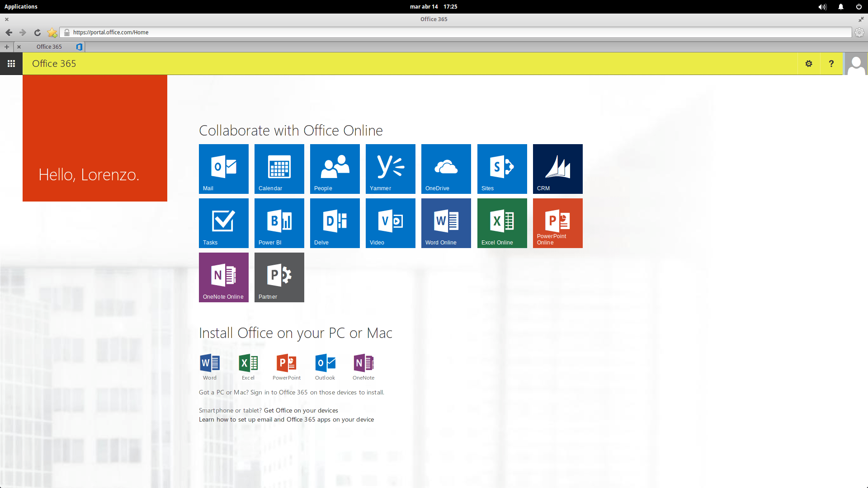Click the Office 365 header title
Image resolution: width=868 pixels, height=488 pixels.
coord(54,64)
